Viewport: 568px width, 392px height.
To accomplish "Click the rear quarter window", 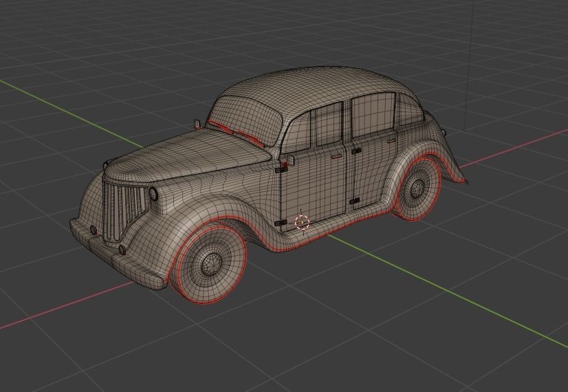I will [411, 109].
